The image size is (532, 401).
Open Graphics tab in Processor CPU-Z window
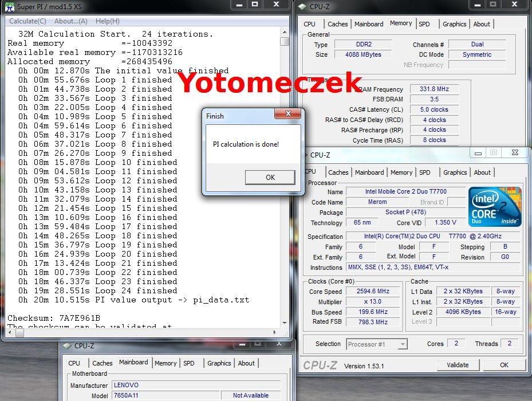click(x=455, y=172)
